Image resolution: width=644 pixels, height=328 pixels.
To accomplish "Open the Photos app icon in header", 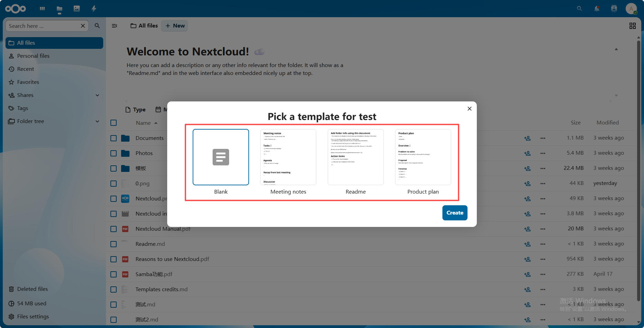I will tap(77, 9).
